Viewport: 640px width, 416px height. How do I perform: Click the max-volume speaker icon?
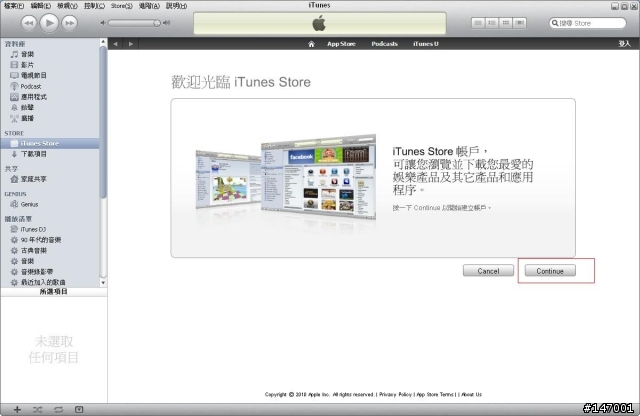[167, 23]
